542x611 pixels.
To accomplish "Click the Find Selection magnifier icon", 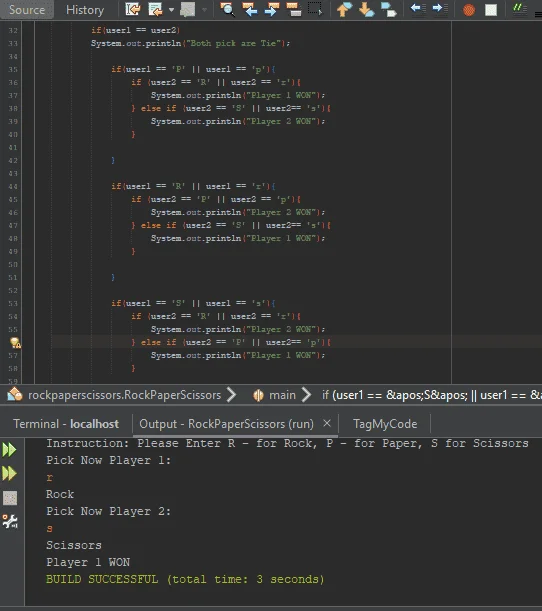I will tap(228, 9).
